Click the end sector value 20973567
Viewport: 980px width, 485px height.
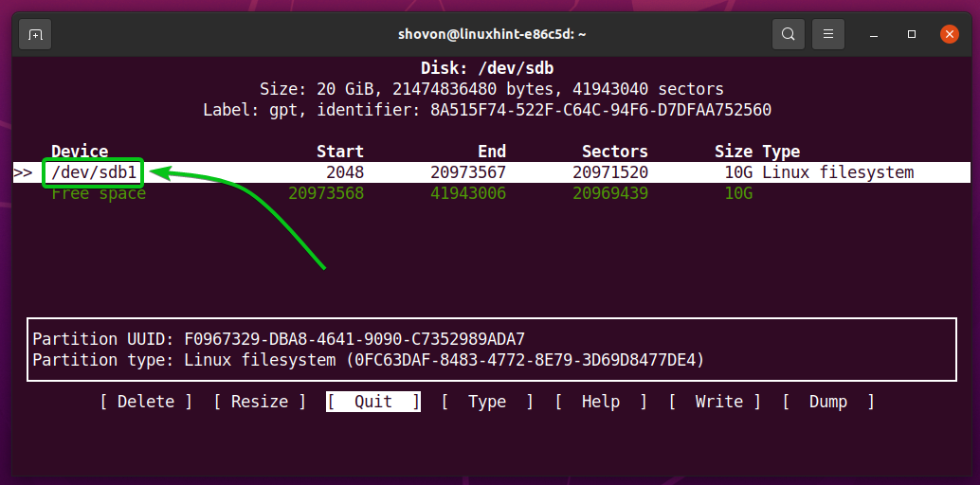click(468, 172)
